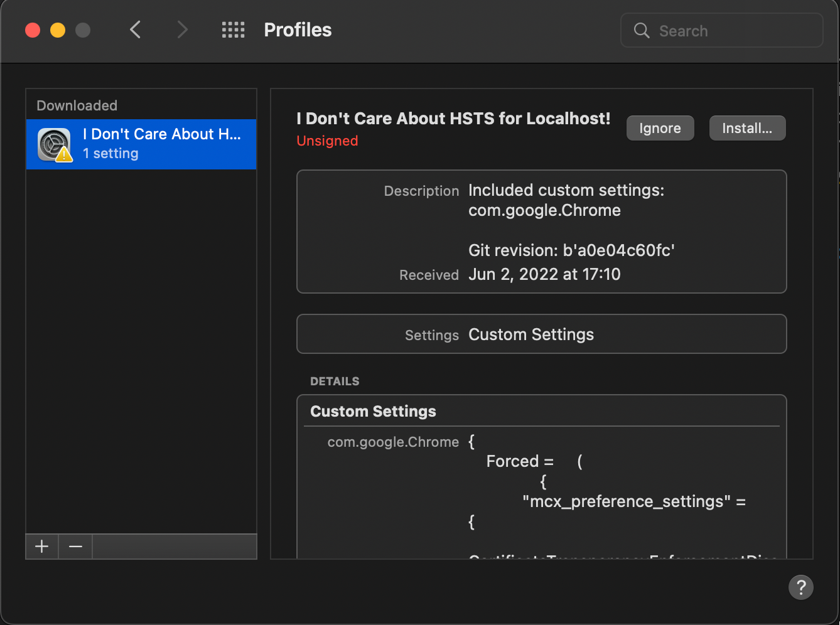Select the 'I Don't Care About H...' profile row

(x=141, y=144)
